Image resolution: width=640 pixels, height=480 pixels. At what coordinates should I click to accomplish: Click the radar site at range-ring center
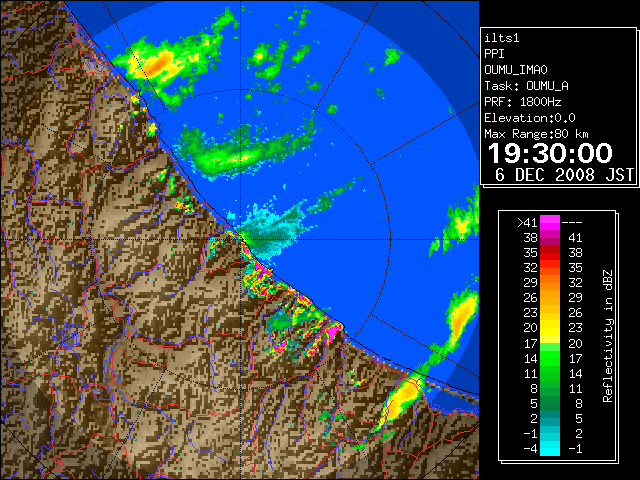click(241, 240)
